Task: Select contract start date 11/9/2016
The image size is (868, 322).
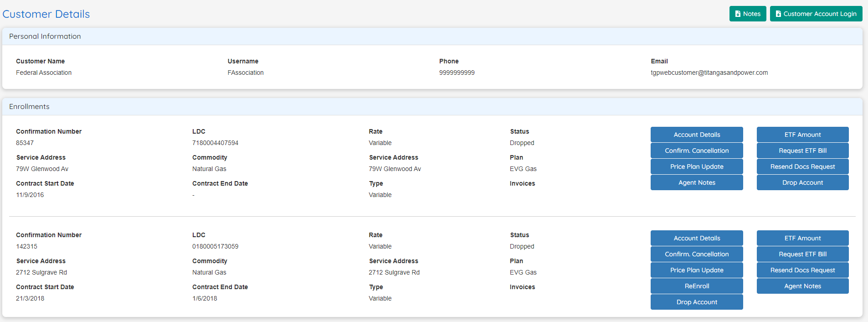Action: pyautogui.click(x=30, y=195)
